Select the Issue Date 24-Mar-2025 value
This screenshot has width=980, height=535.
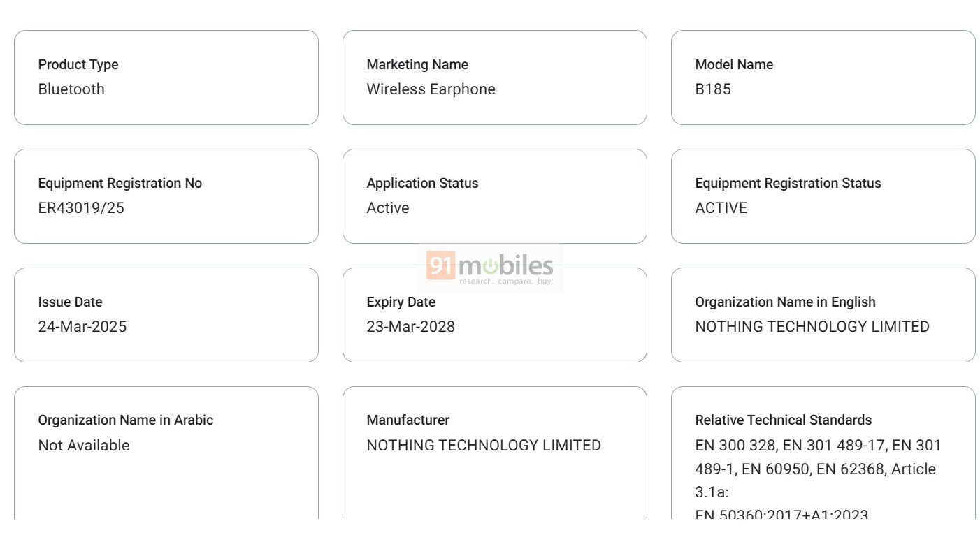tap(82, 327)
